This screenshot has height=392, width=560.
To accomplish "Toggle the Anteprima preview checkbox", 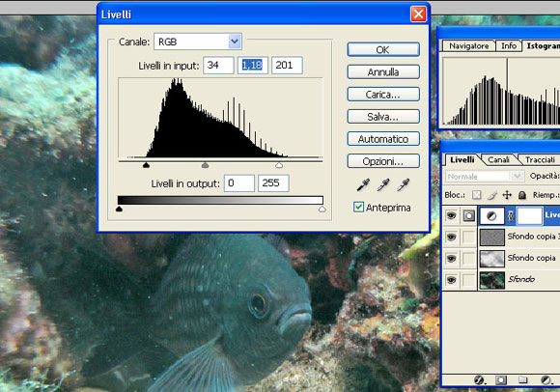I will [358, 207].
